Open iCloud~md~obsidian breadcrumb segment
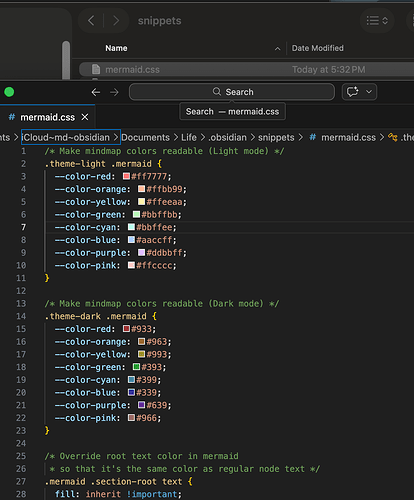Image resolution: width=414 pixels, height=500 pixels. coord(66,137)
